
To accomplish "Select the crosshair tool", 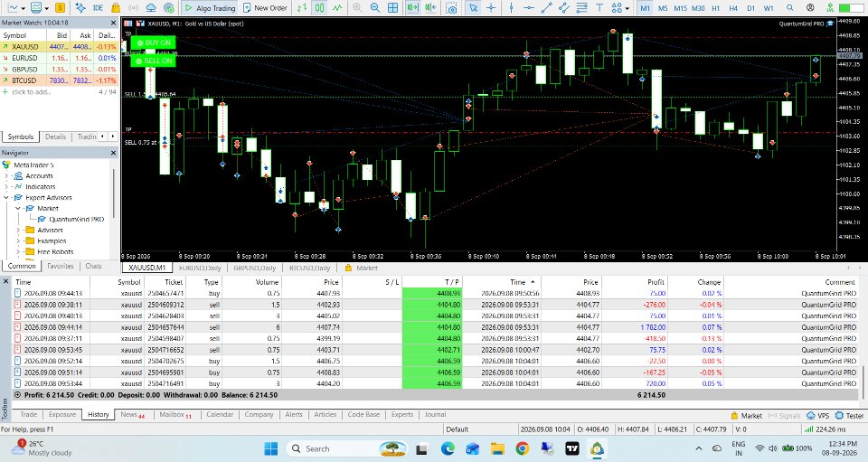I will [490, 8].
